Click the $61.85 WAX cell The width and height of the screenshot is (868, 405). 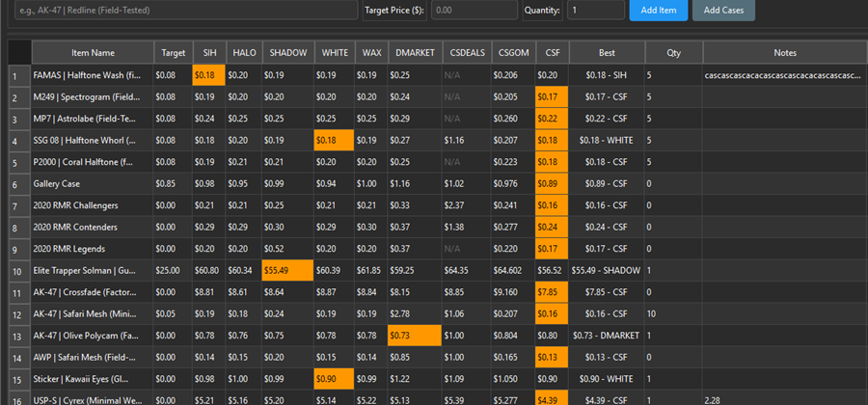point(371,271)
